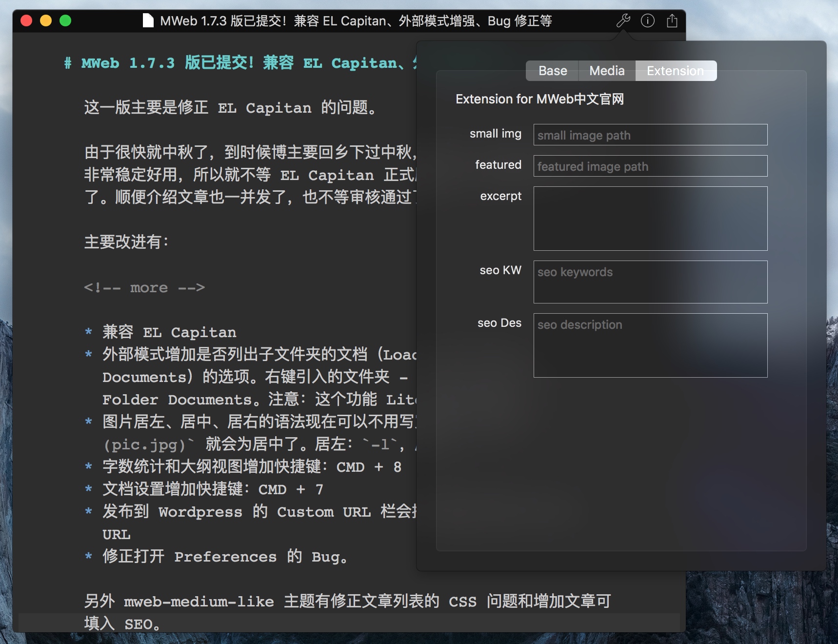Click the document icon beside the window title
The height and width of the screenshot is (644, 838).
pyautogui.click(x=148, y=20)
